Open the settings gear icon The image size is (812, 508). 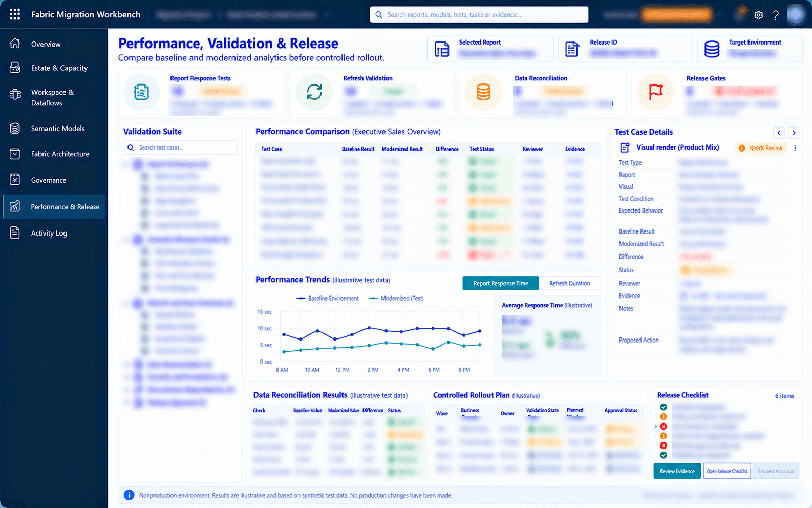(x=759, y=15)
